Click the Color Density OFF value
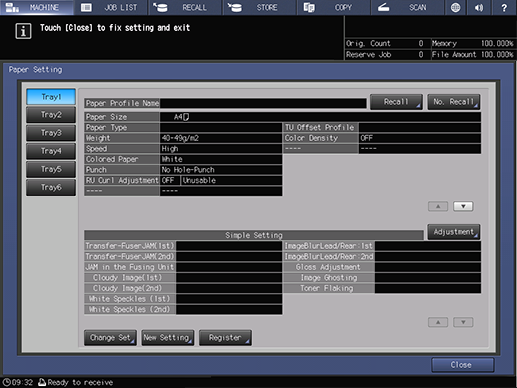517x388 pixels. click(420, 138)
